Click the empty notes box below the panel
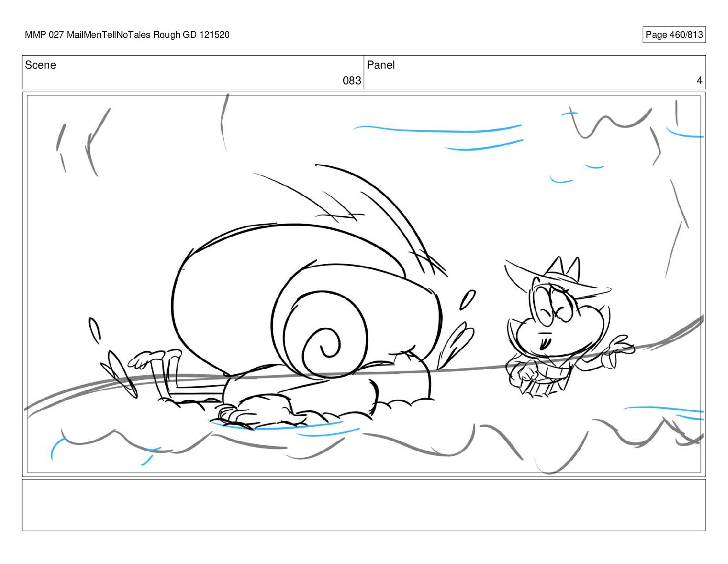 (364, 505)
